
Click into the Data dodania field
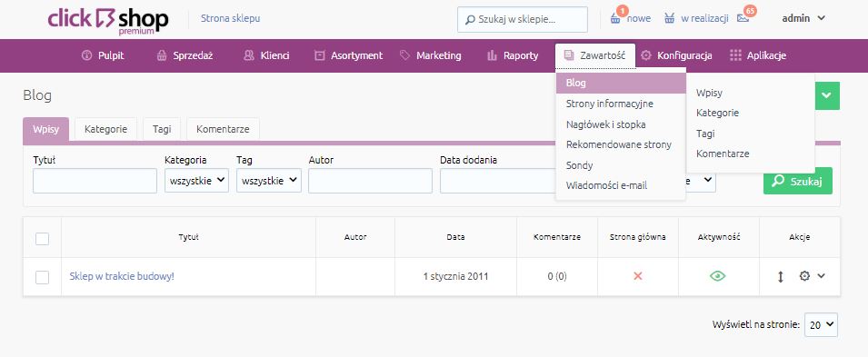pyautogui.click(x=498, y=181)
